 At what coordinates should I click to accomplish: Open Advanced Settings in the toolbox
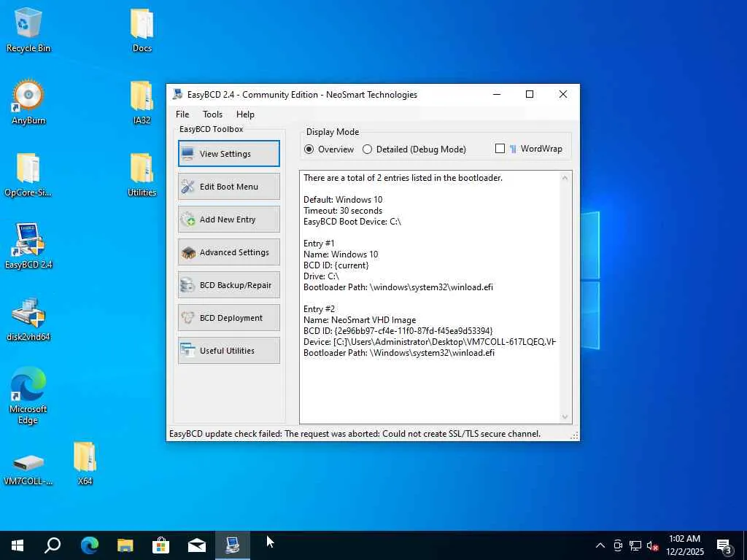(228, 252)
